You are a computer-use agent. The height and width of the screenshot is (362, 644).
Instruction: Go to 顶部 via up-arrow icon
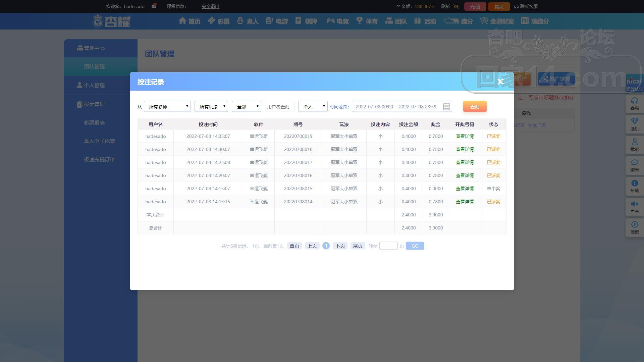(x=635, y=227)
